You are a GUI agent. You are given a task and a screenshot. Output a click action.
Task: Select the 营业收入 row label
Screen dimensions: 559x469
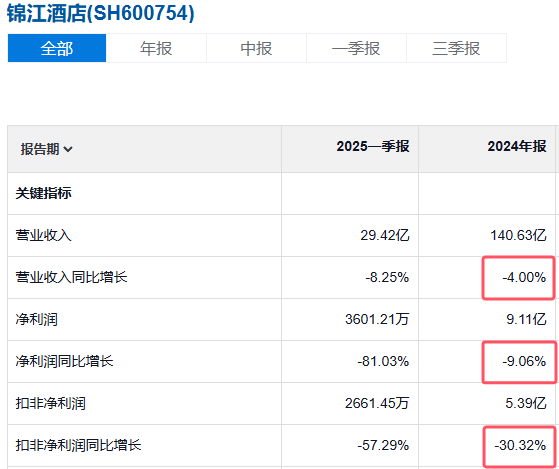[43, 235]
